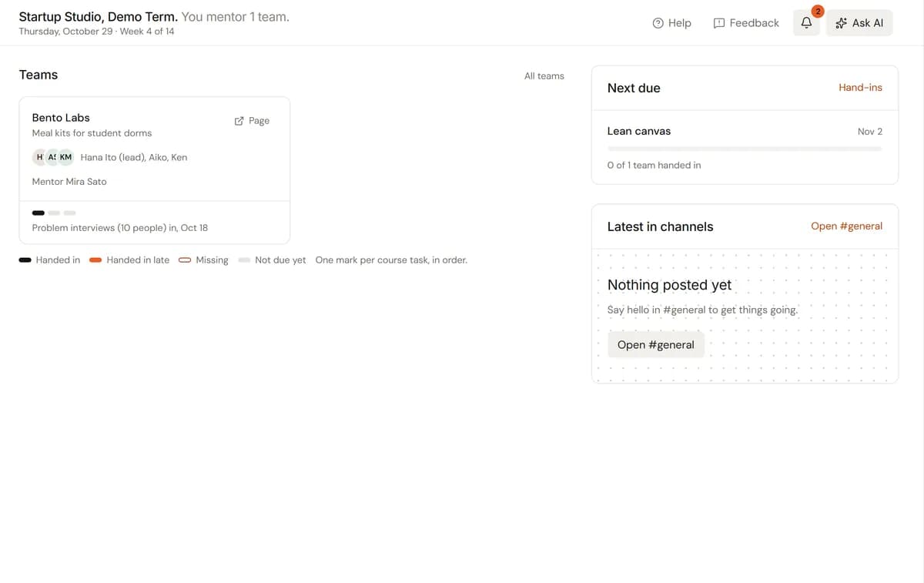This screenshot has width=924, height=583.
Task: Click the Lean canvas progress bar
Action: (745, 149)
